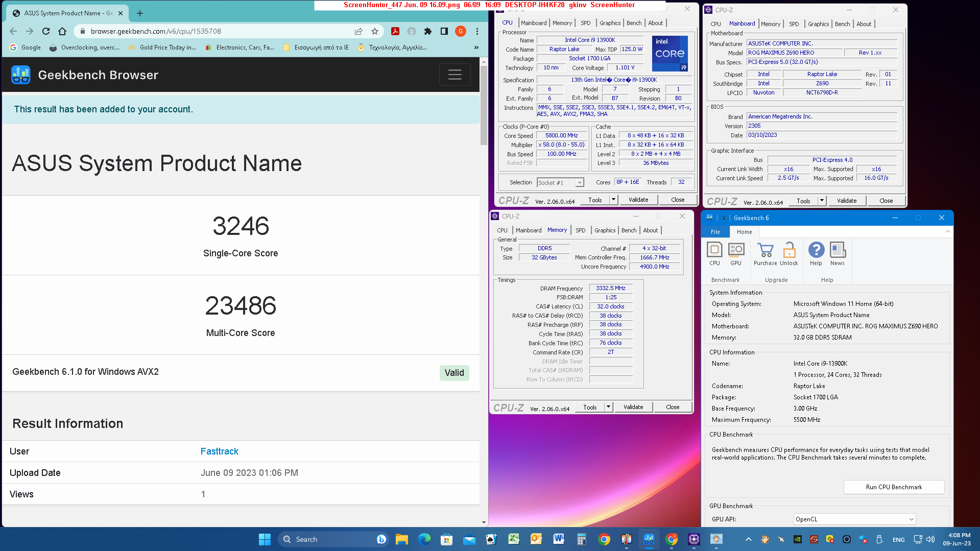This screenshot has width=980, height=551.
Task: Click the taskbar Search box
Action: (x=332, y=539)
